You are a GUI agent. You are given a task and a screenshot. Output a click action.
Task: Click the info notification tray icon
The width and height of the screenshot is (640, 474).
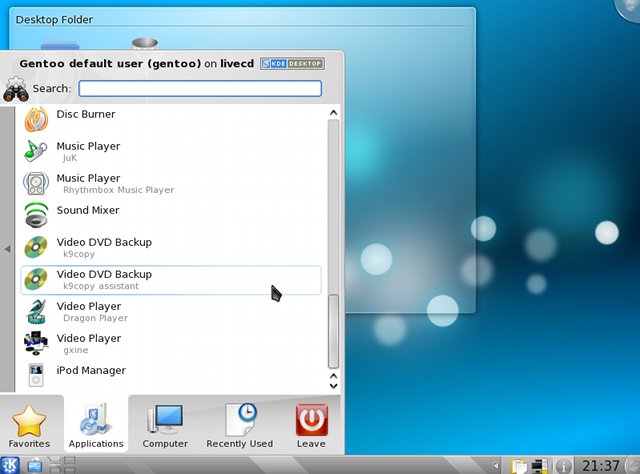click(563, 466)
